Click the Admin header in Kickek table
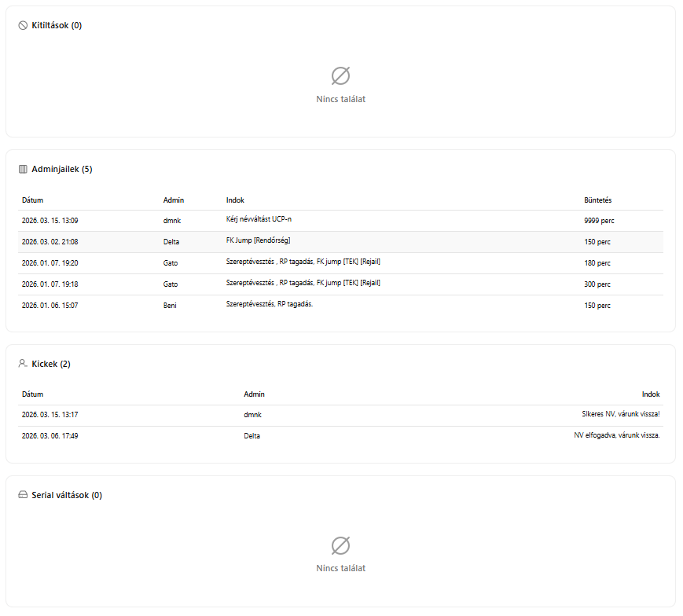This screenshot has height=616, width=683. pyautogui.click(x=254, y=394)
